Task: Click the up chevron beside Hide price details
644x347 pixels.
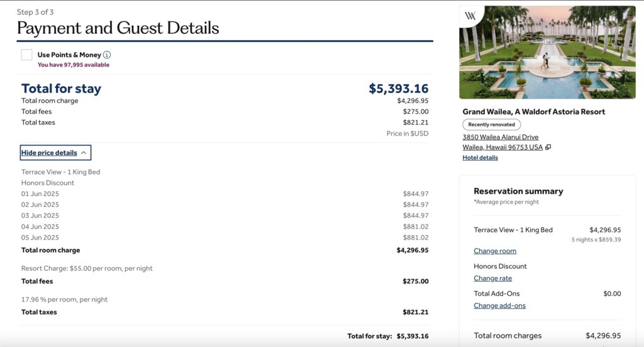Action: click(84, 153)
